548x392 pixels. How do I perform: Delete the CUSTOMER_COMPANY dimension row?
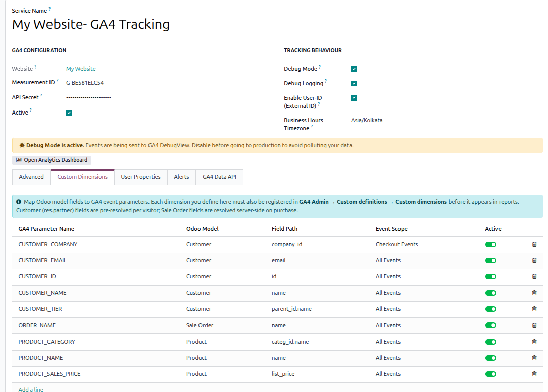coord(534,244)
